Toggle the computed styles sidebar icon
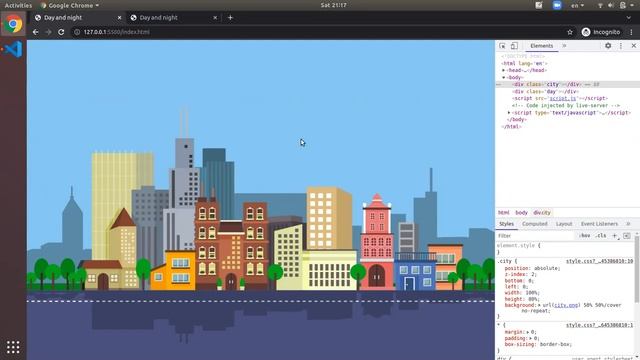Viewport: 640px width, 360px height. pos(627,236)
